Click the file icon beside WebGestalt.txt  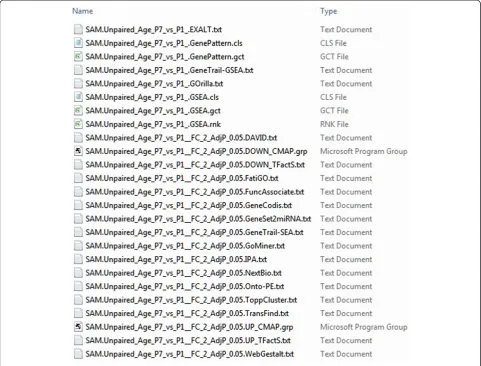click(x=78, y=354)
